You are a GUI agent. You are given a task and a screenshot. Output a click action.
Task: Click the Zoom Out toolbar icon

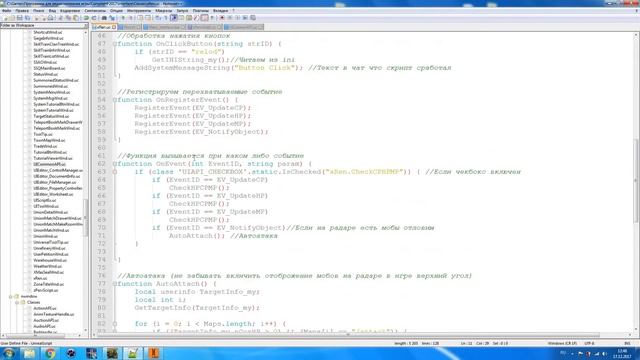tap(131, 18)
